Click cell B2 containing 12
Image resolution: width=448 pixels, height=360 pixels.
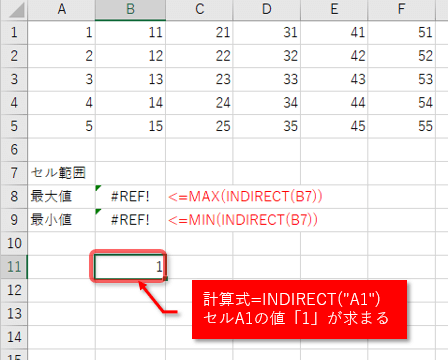point(130,56)
